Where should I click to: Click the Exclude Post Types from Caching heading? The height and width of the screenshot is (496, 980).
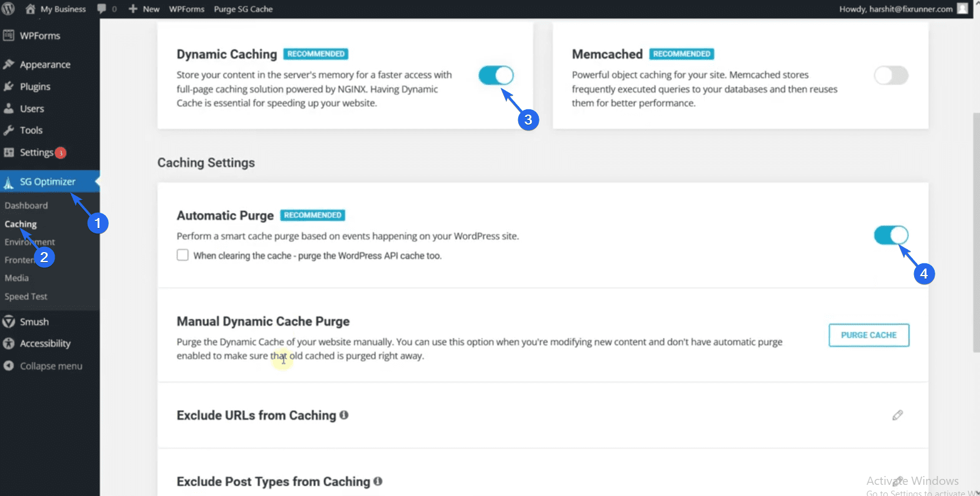(x=274, y=481)
